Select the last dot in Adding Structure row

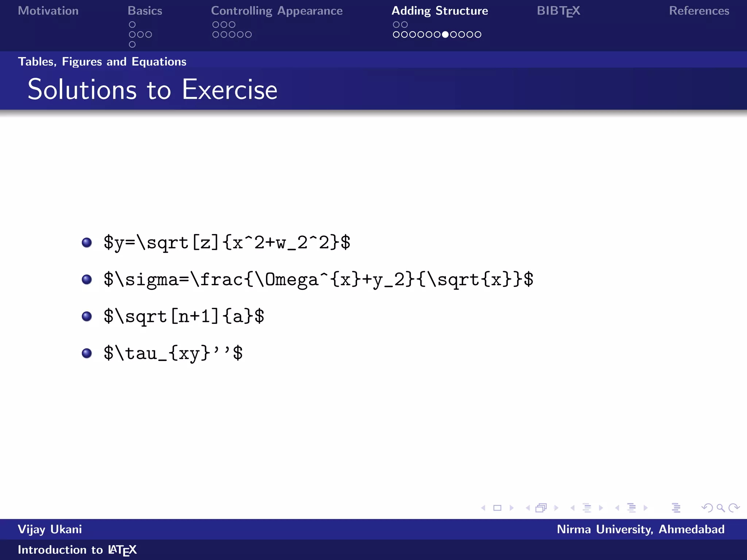click(x=478, y=35)
